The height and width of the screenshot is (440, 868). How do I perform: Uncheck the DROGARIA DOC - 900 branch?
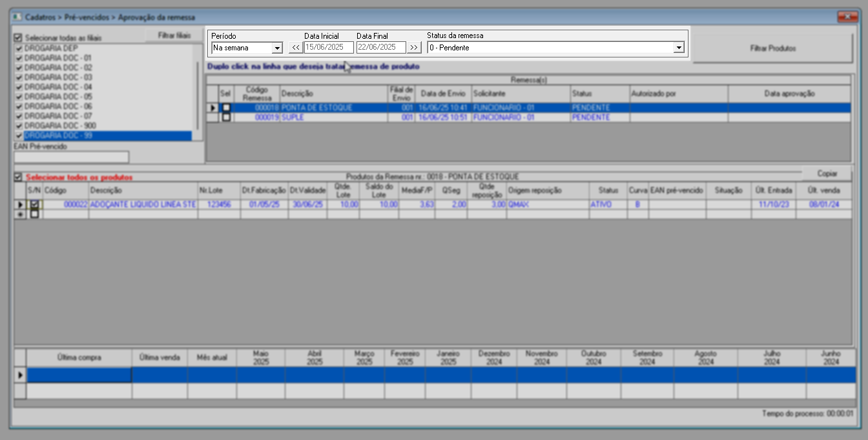pos(19,126)
